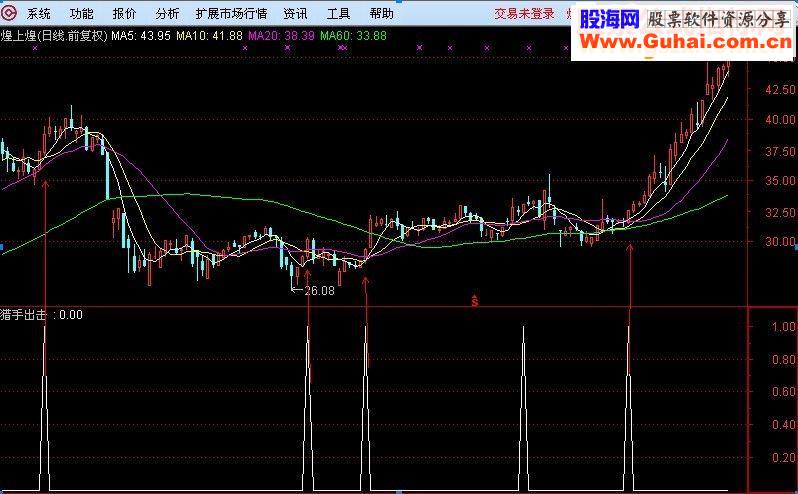Click the red circular app logo icon
Image resolution: width=798 pixels, height=494 pixels.
coord(9,13)
